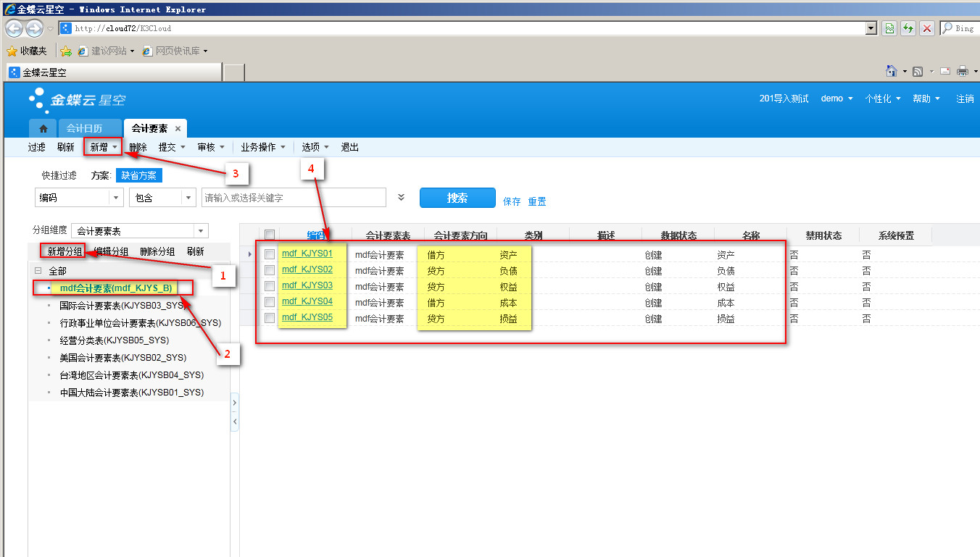Screen dimensions: 980x557
Task: Click the IE page refresh icon
Action: click(x=908, y=28)
